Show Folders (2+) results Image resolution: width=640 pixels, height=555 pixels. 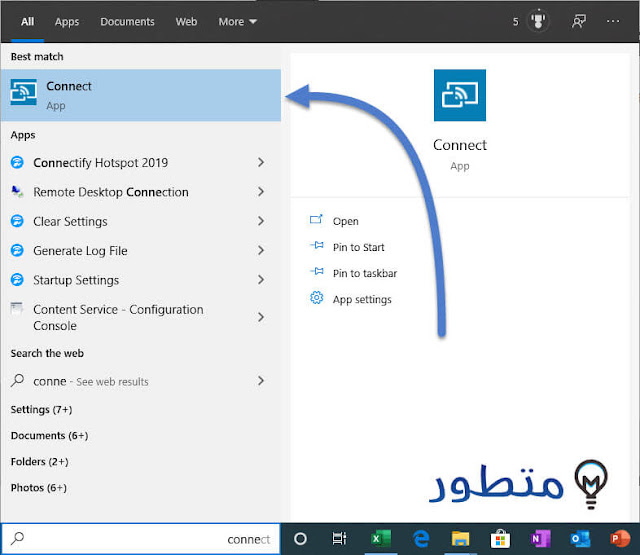tap(39, 462)
